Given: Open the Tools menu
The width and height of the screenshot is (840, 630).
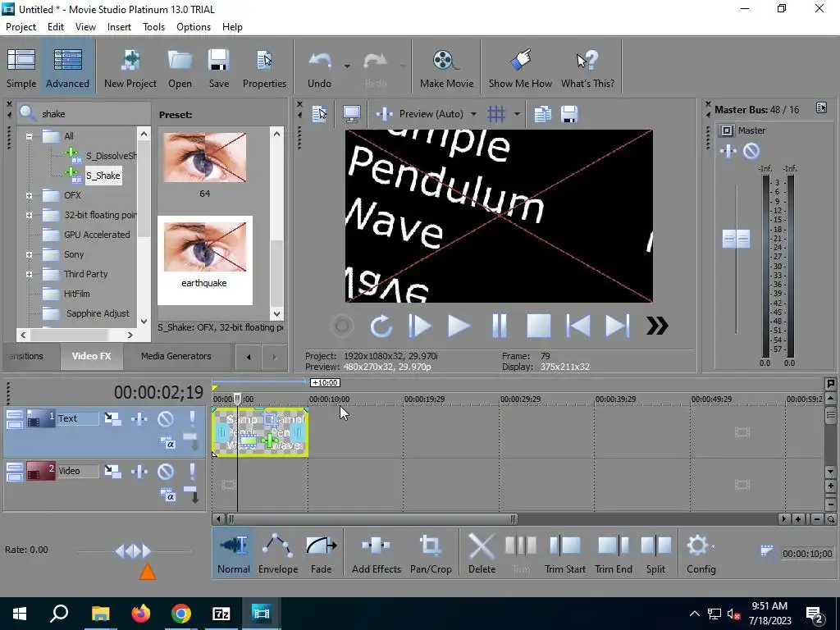Looking at the screenshot, I should [153, 27].
